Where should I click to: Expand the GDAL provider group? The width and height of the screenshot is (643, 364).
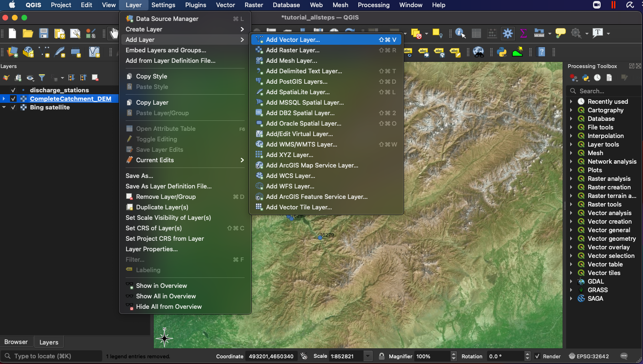coord(571,281)
